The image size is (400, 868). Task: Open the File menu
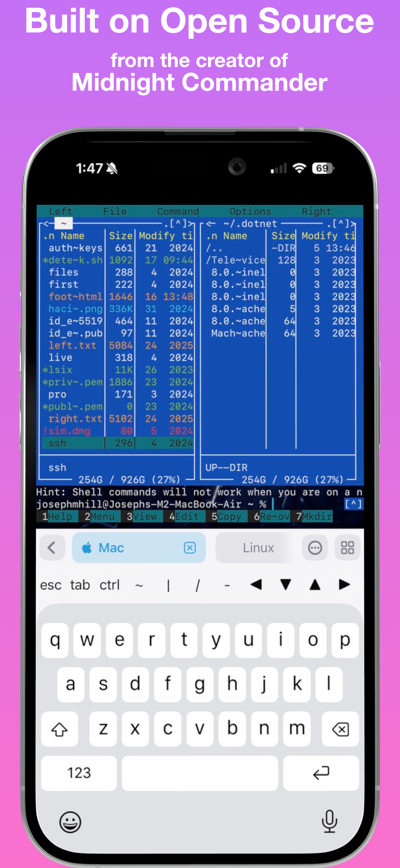tap(115, 211)
